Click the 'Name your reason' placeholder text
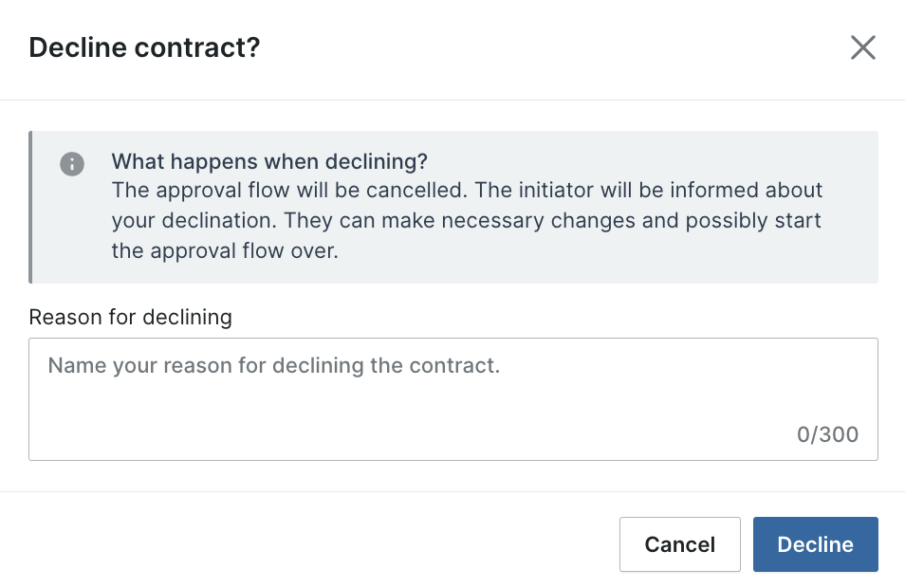The image size is (905, 588). pyautogui.click(x=273, y=365)
